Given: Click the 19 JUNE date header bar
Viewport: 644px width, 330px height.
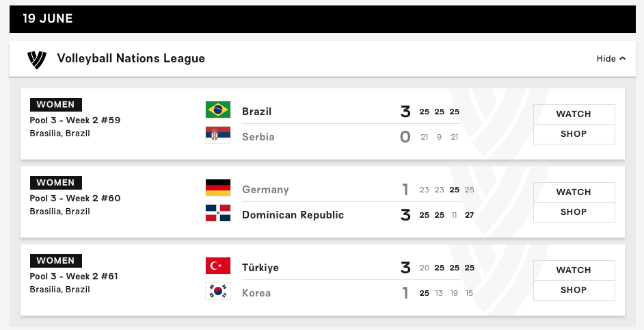Looking at the screenshot, I should point(323,19).
